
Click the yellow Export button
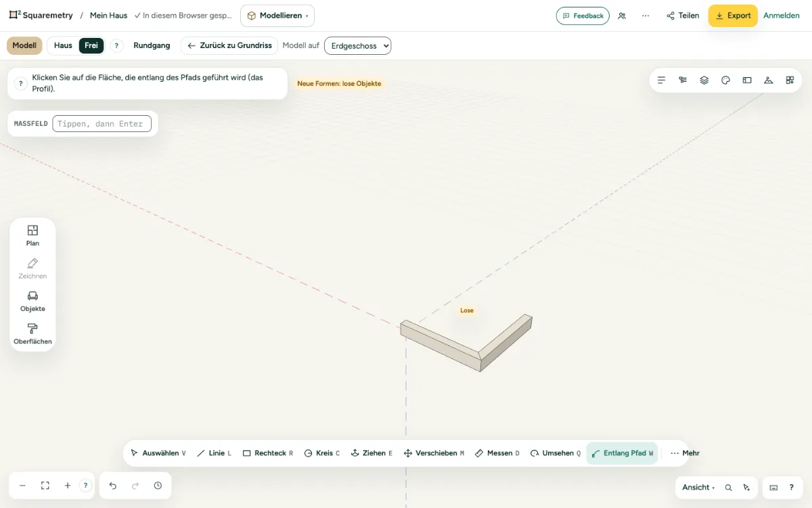tap(733, 16)
